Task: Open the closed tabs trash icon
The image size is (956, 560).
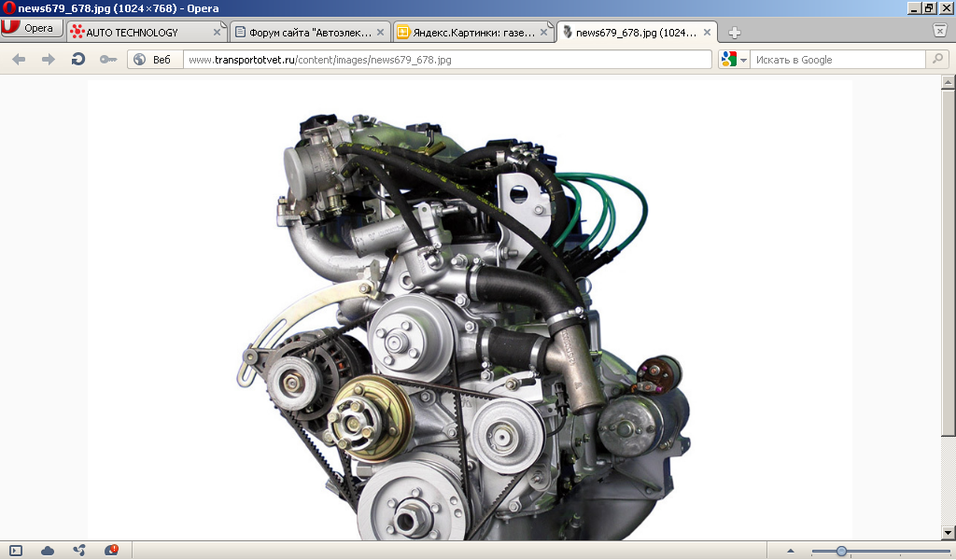Action: click(x=940, y=31)
